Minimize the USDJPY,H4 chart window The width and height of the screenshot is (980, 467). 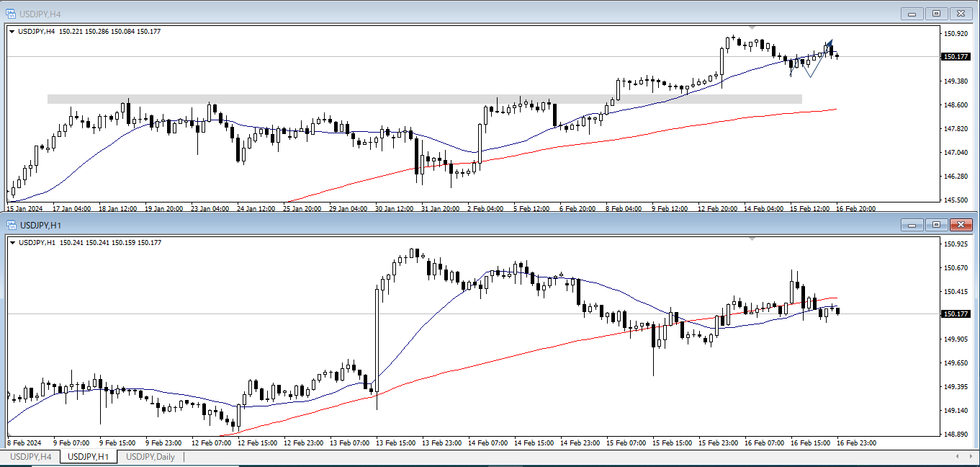[912, 14]
